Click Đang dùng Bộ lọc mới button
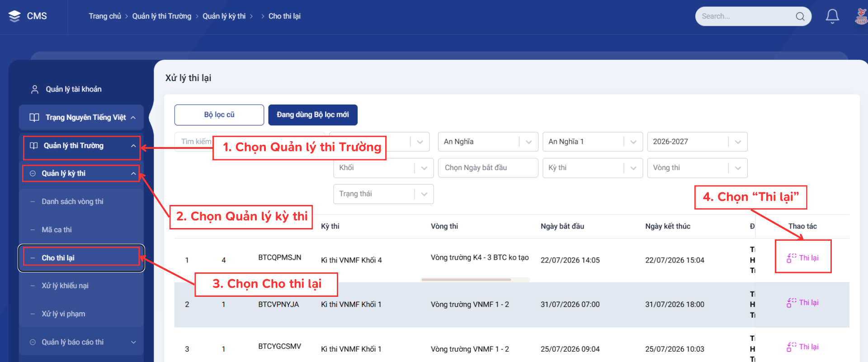This screenshot has width=868, height=362. point(313,115)
